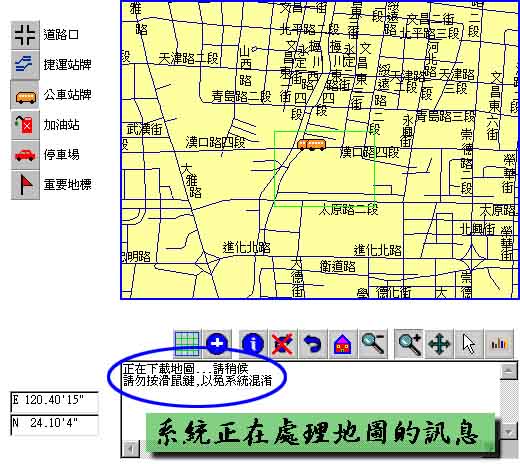Viewport: 520px width, 464px height.
Task: Toggle the 公車站牌 bus stop icon
Action: [25, 95]
